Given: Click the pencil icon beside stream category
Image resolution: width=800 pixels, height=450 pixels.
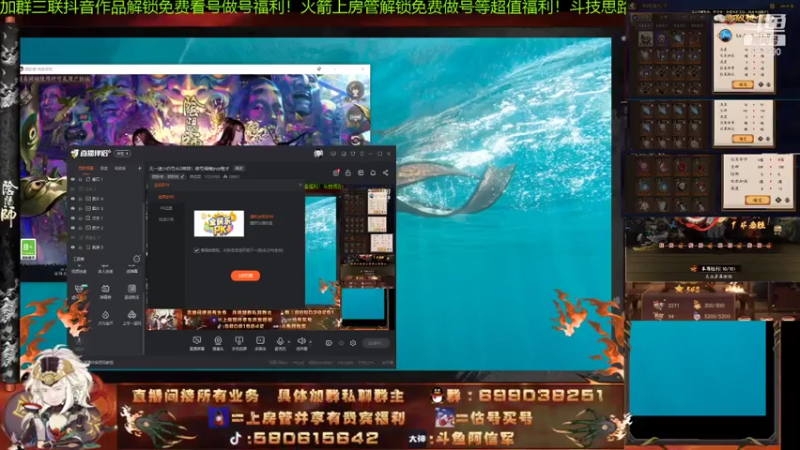Looking at the screenshot, I should (x=183, y=177).
